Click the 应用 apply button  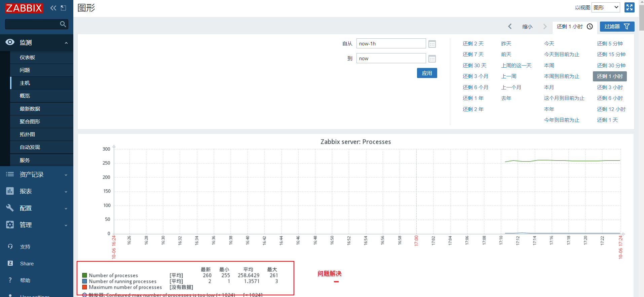pyautogui.click(x=427, y=73)
